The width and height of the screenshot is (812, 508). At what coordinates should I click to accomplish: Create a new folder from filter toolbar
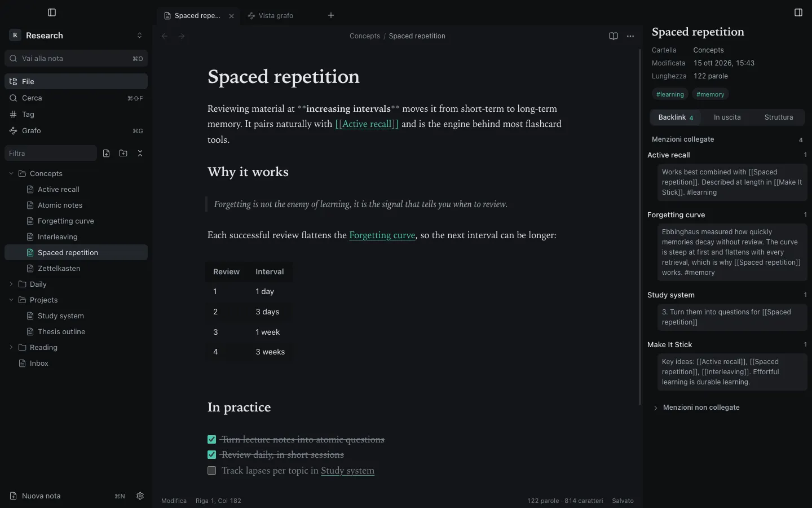pos(123,153)
